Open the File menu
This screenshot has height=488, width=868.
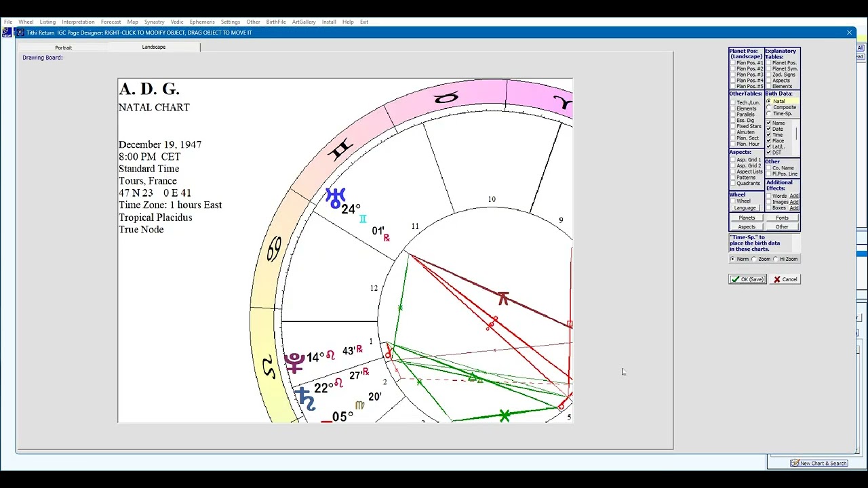click(x=8, y=22)
